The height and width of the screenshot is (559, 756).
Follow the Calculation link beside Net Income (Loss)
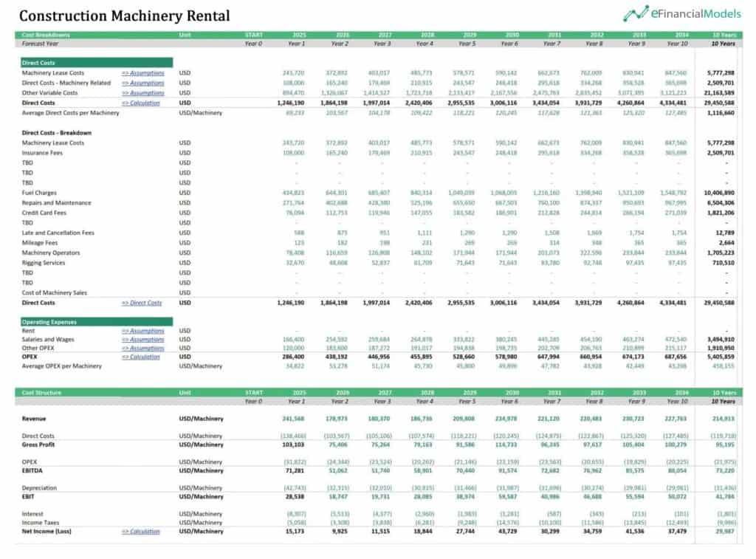pos(140,532)
